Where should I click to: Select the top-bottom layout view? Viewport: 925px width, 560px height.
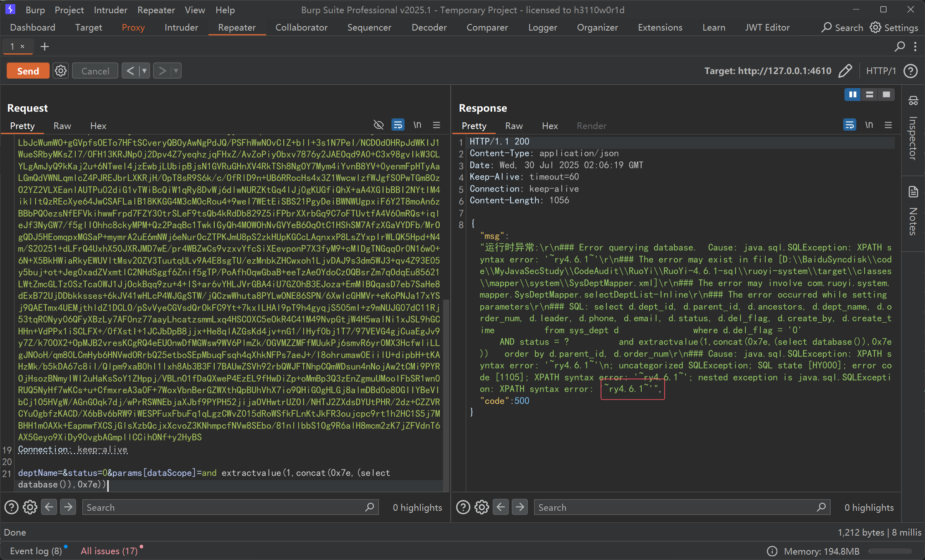coord(870,95)
